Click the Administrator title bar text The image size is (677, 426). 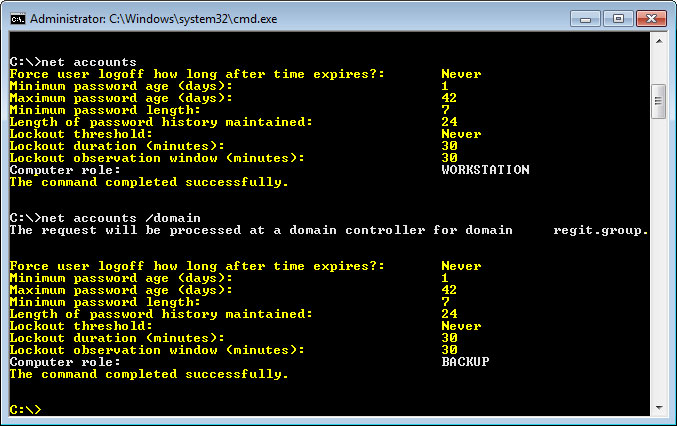154,19
